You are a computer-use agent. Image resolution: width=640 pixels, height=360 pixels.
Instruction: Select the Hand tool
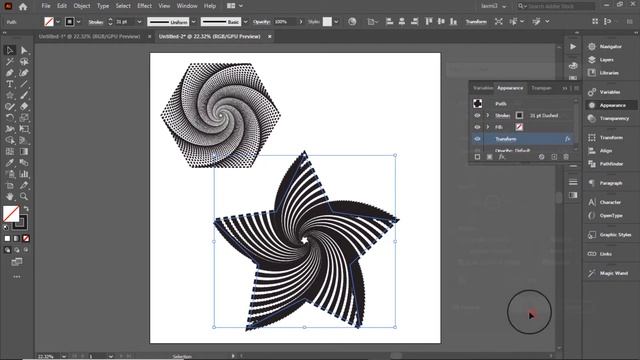[9, 196]
